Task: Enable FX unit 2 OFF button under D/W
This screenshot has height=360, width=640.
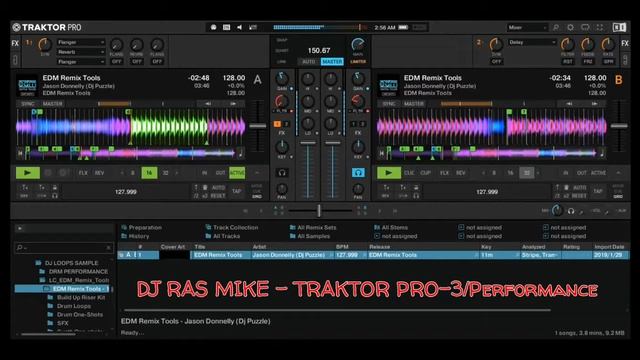Action: (496, 62)
